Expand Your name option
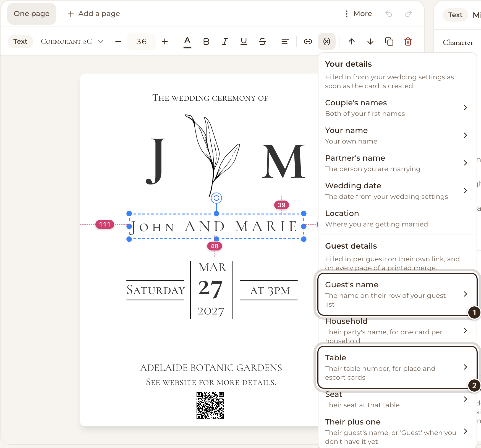Image resolution: width=481 pixels, height=448 pixels. click(x=397, y=136)
